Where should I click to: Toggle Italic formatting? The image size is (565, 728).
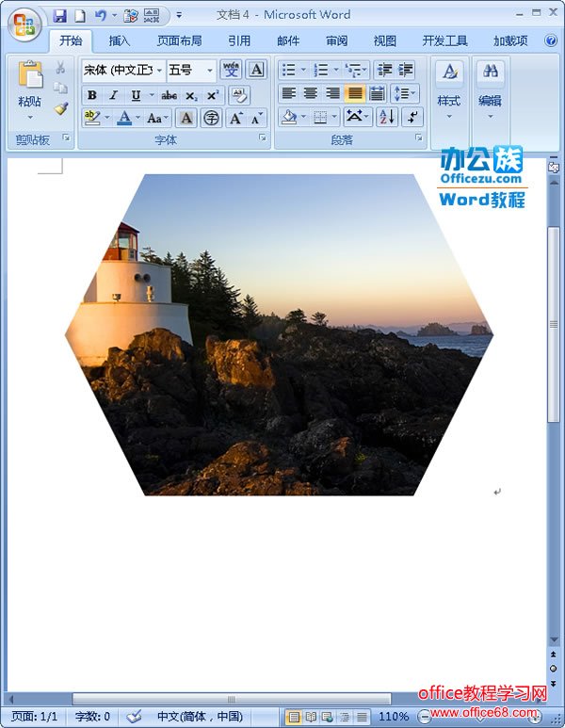click(113, 95)
